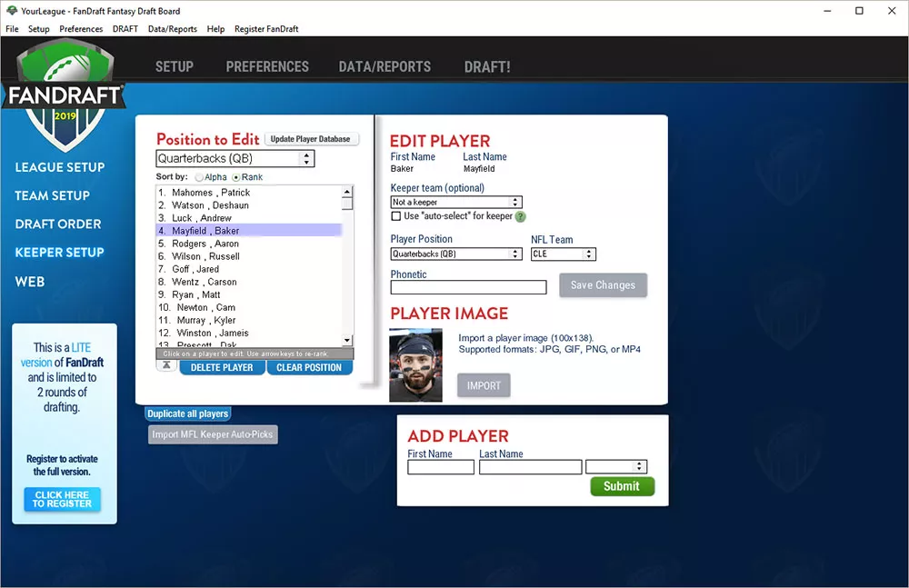The width and height of the screenshot is (909, 588).
Task: Click player list scrollbar down arrow
Action: tap(347, 341)
